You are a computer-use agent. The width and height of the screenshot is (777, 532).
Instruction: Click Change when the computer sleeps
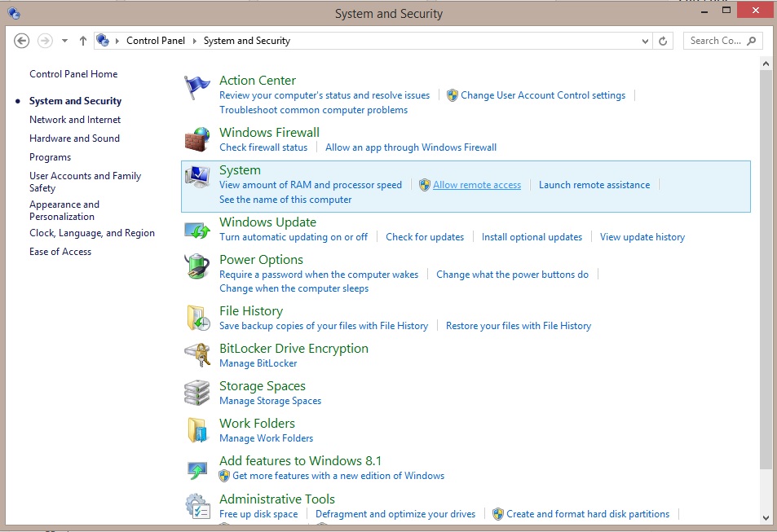(294, 288)
